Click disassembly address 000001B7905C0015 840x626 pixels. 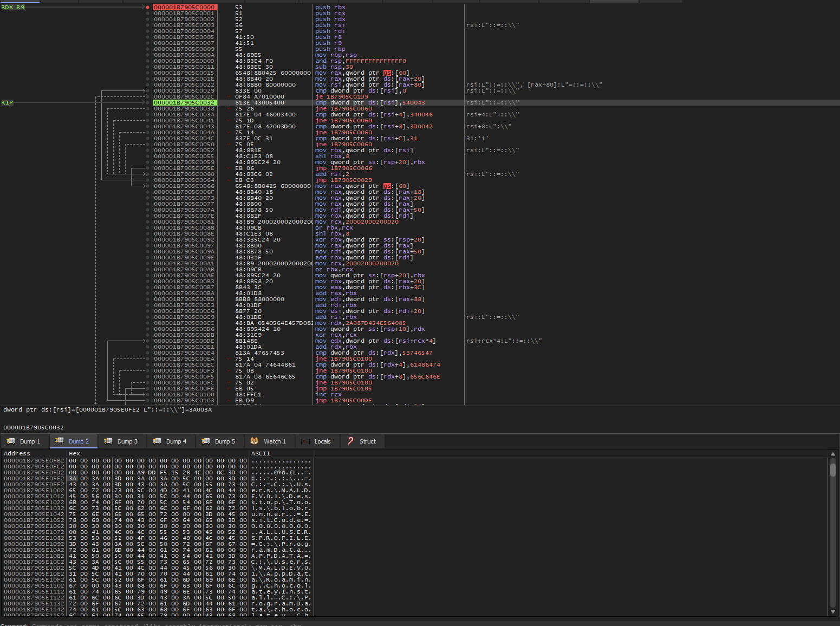(184, 73)
